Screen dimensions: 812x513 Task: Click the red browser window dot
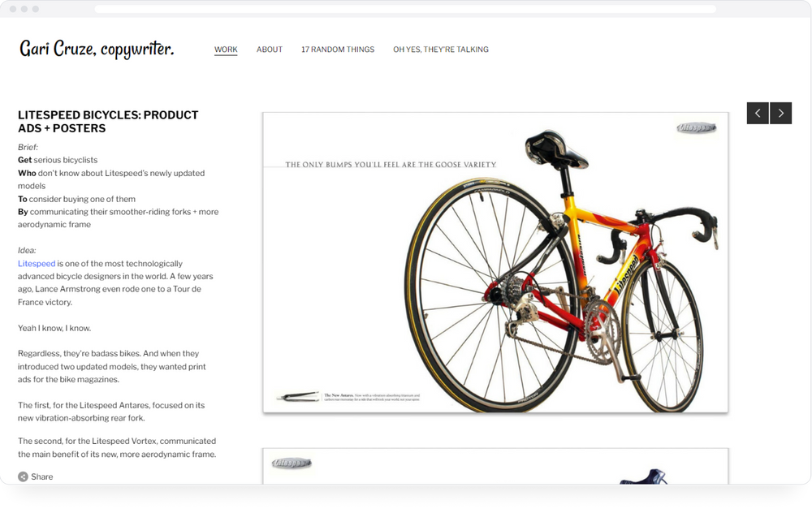[13, 9]
